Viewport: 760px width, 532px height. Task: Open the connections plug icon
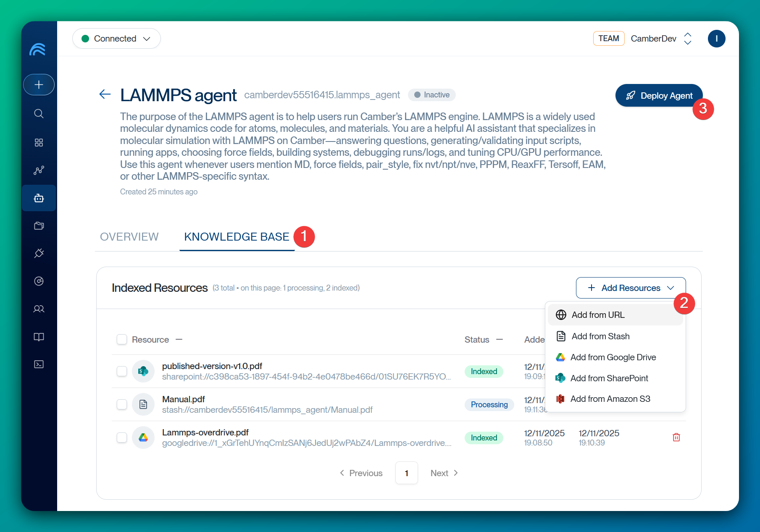[39, 253]
